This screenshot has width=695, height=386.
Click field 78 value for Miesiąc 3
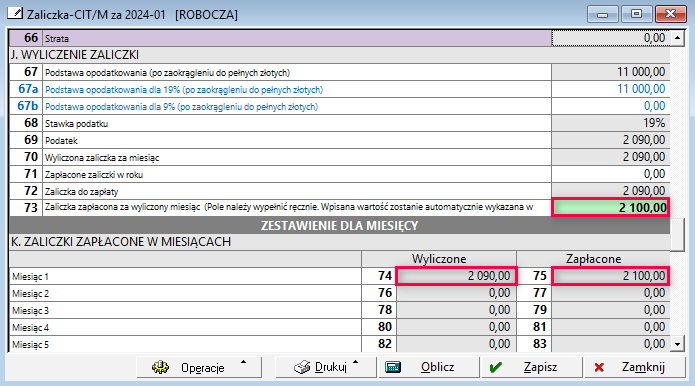pyautogui.click(x=456, y=310)
